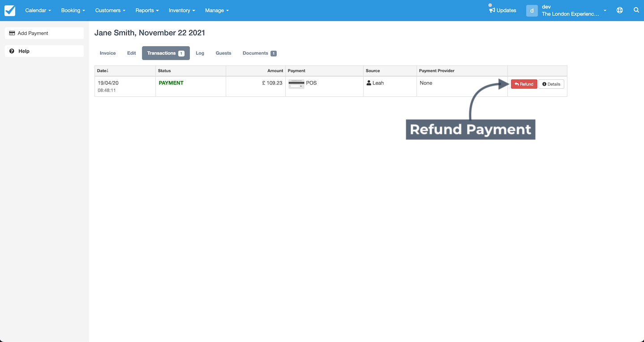Open the Log tab
Screen dimensions: 644x342
pos(200,53)
